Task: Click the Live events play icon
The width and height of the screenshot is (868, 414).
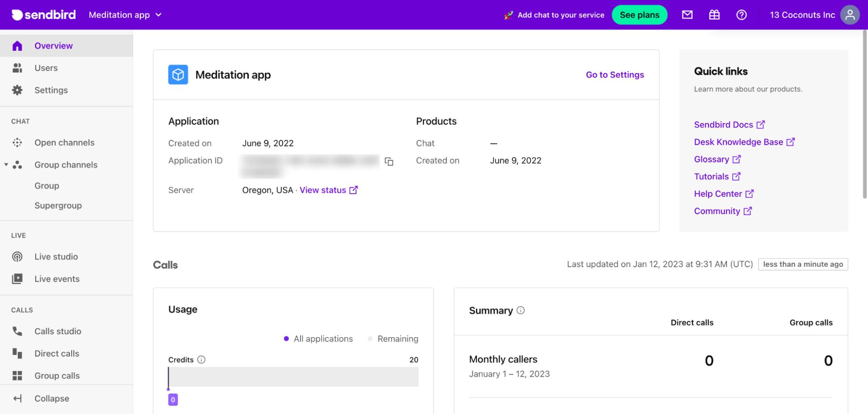Action: (17, 279)
